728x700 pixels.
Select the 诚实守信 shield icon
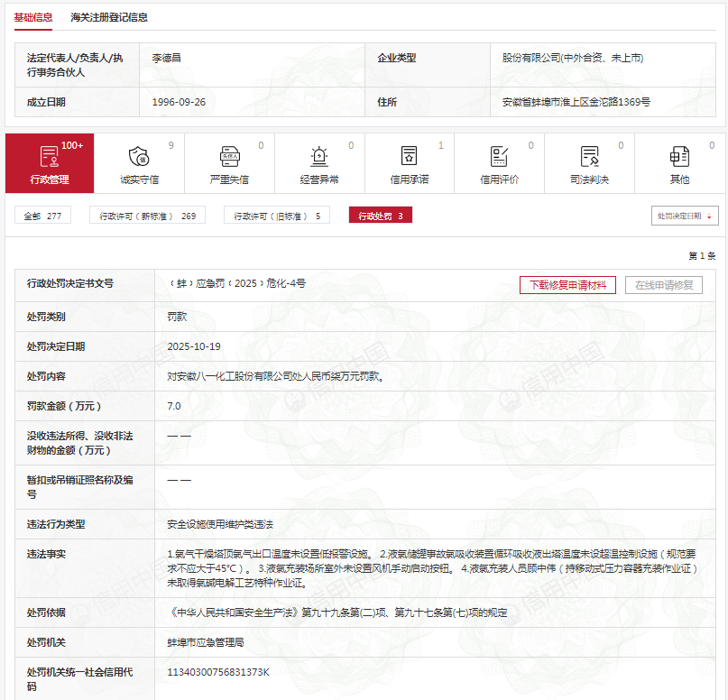click(139, 157)
